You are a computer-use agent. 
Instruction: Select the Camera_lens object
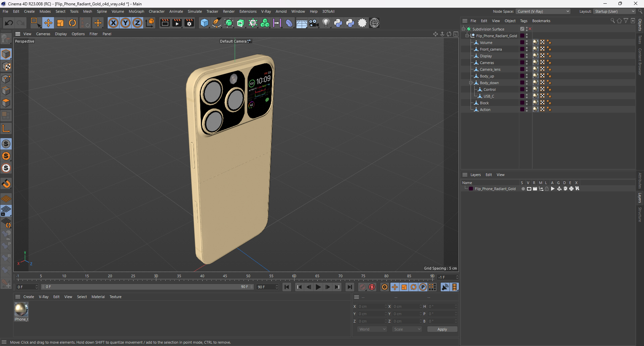pos(490,69)
